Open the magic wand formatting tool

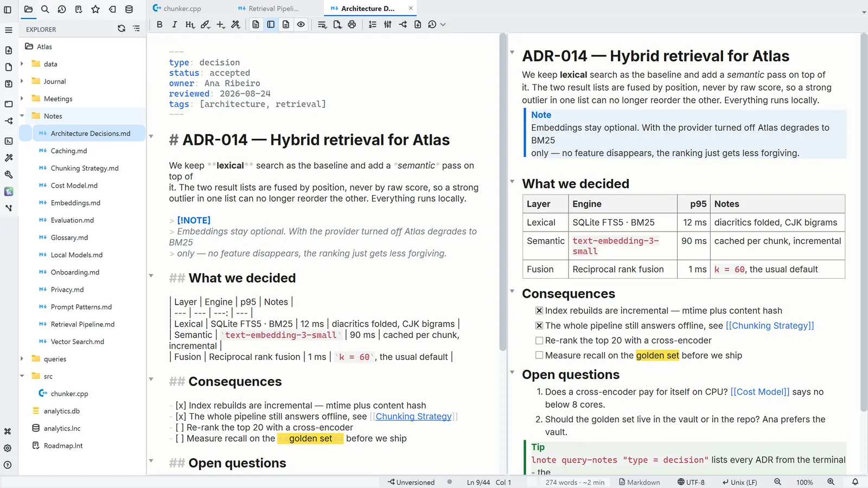click(x=235, y=24)
